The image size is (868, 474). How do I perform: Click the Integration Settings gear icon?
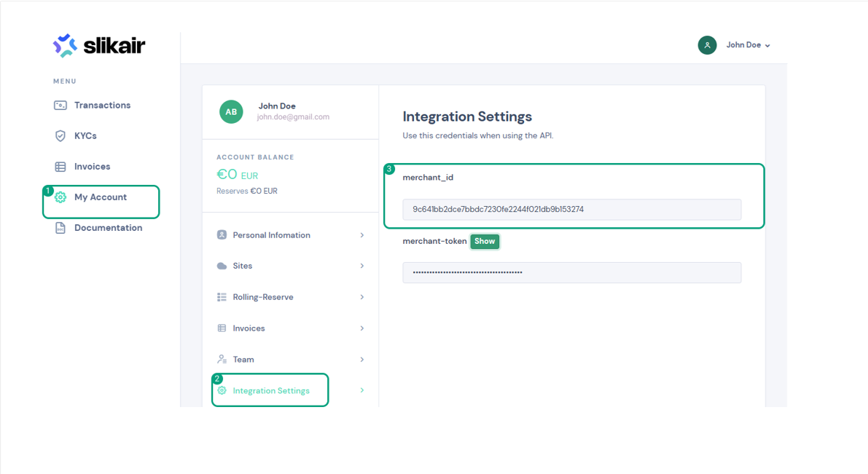pos(223,390)
